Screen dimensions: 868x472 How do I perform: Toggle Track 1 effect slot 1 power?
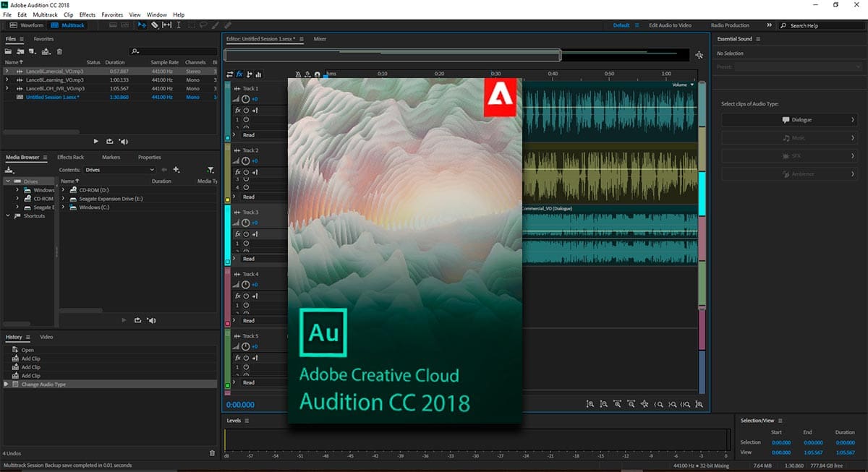(246, 119)
